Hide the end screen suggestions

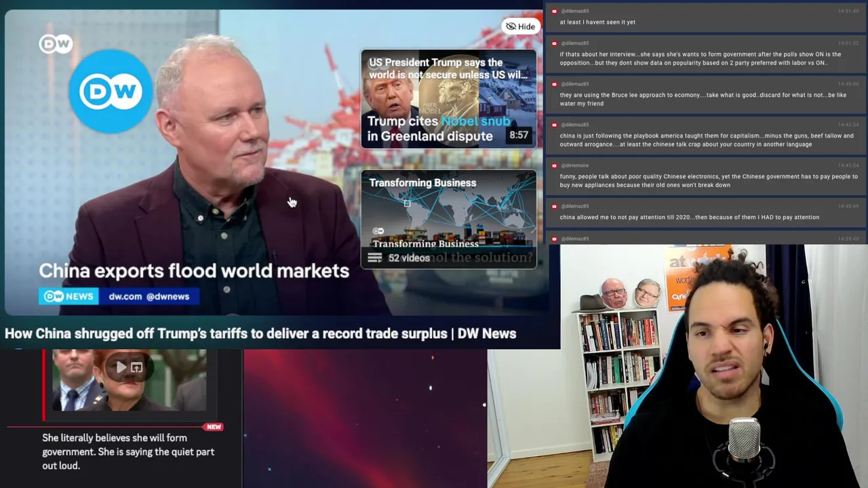[519, 26]
